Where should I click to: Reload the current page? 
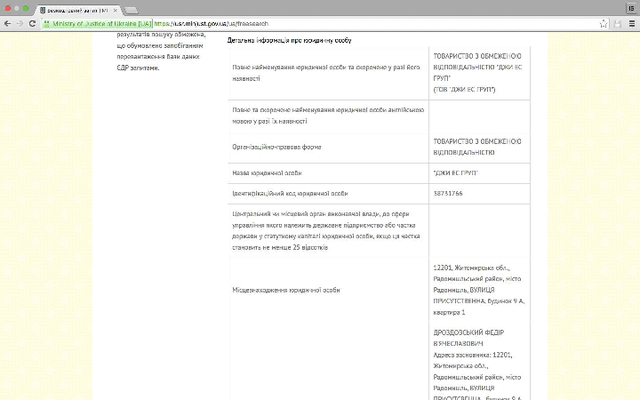[32, 22]
